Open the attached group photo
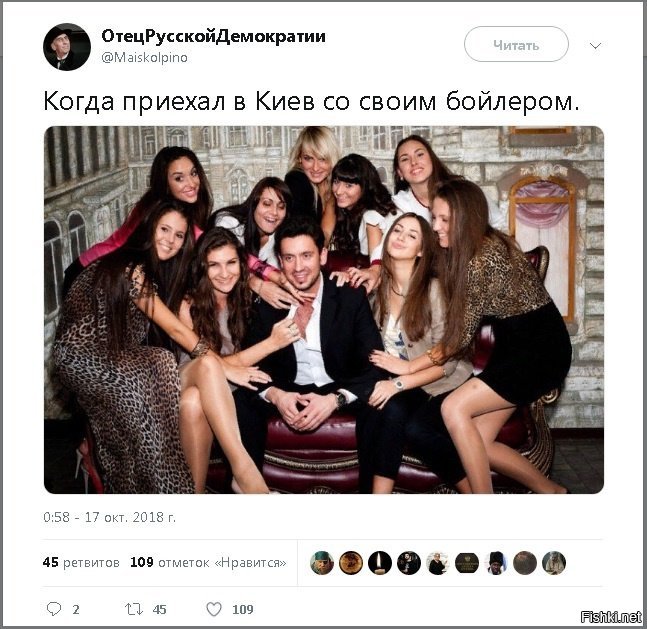This screenshot has width=647, height=629. [324, 310]
